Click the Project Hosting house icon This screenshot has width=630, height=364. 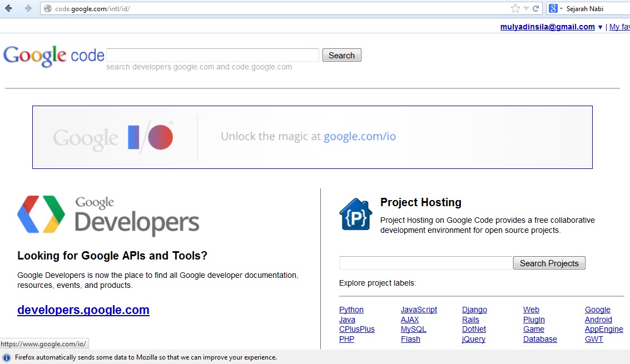coord(355,214)
